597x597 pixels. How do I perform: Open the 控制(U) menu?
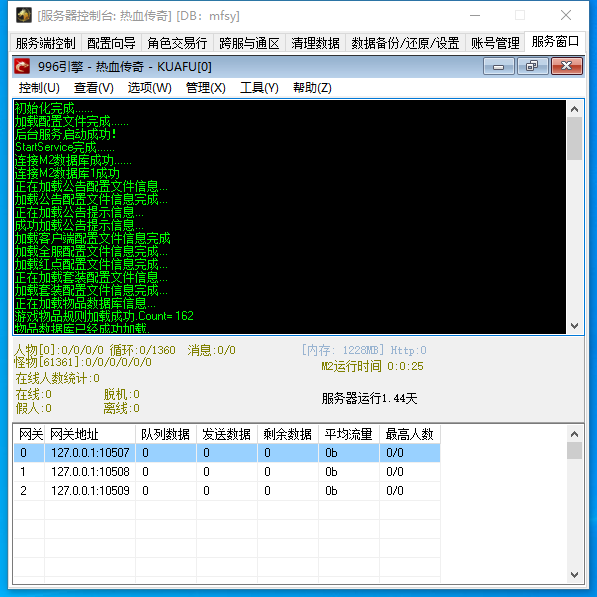(x=39, y=88)
